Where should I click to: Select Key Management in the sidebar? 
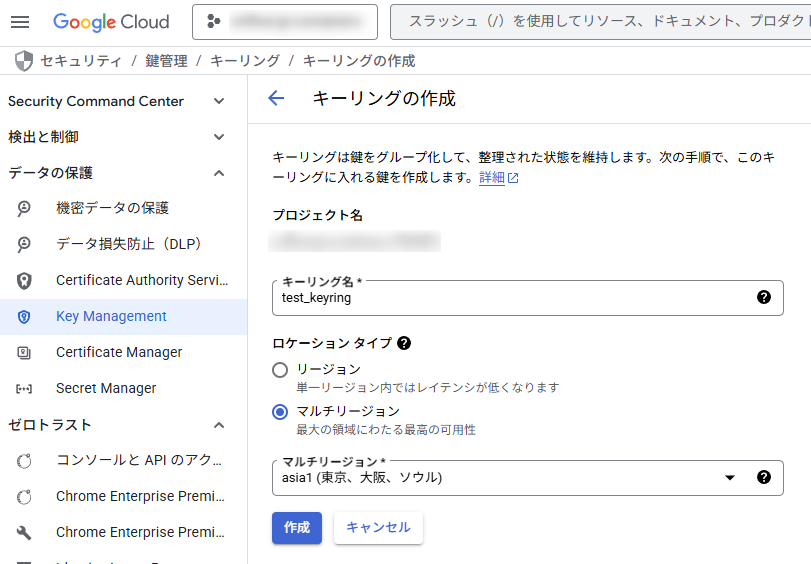123,317
